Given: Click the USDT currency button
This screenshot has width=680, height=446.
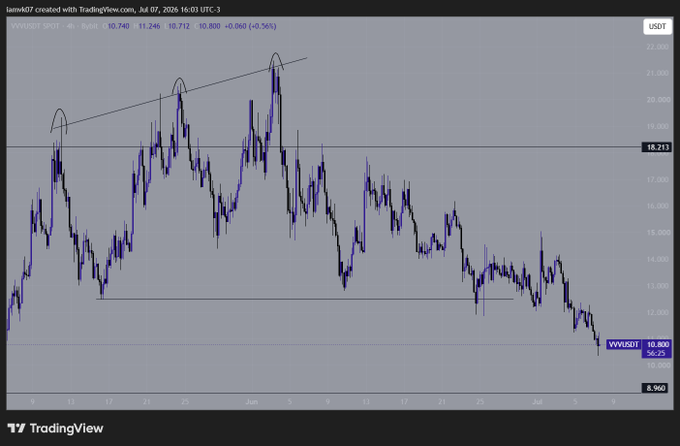Looking at the screenshot, I should (x=657, y=26).
